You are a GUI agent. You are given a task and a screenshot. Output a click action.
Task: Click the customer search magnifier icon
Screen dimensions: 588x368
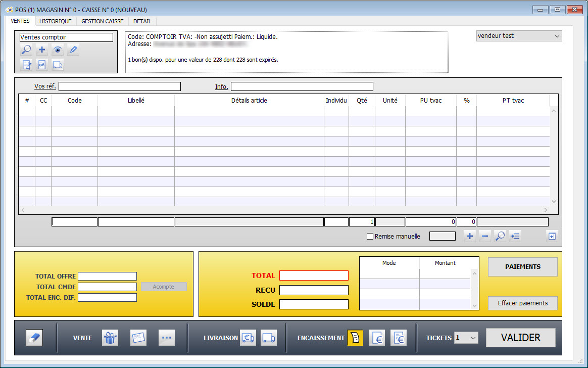[x=26, y=50]
